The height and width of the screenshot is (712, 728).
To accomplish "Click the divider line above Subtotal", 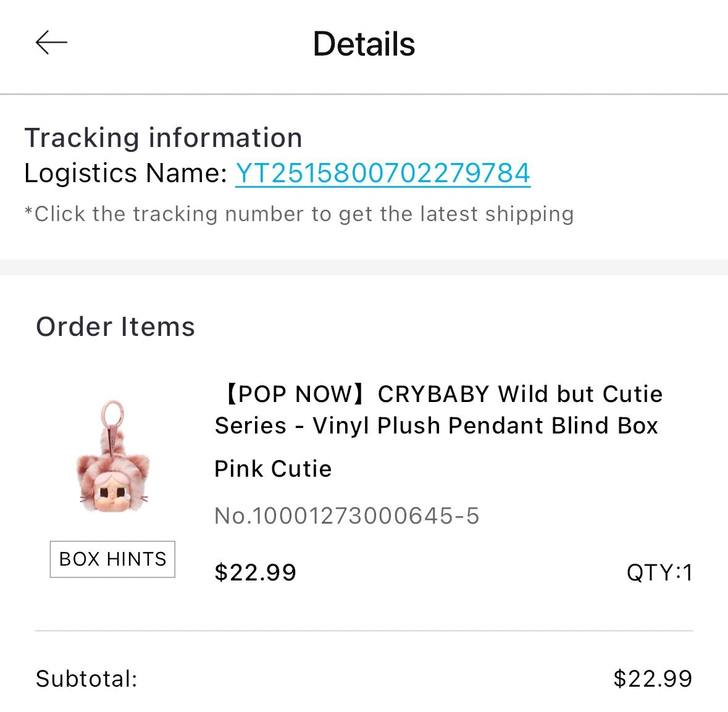I will [364, 631].
